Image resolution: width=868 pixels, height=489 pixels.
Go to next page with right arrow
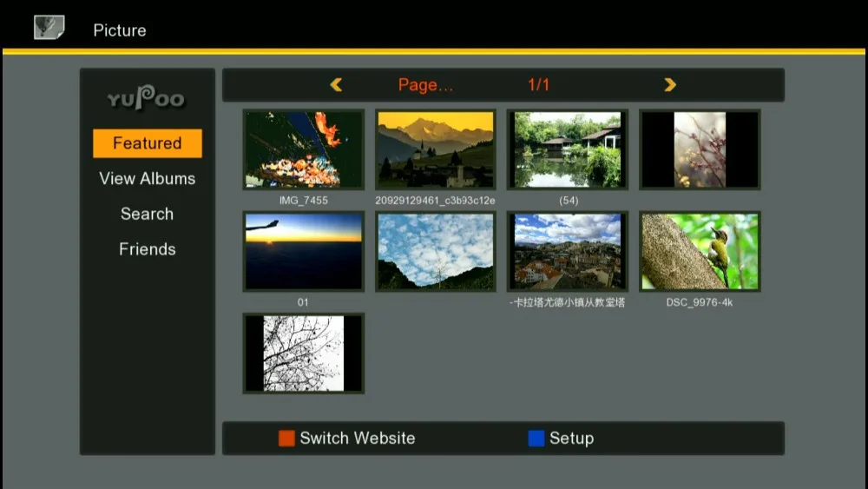(x=670, y=85)
